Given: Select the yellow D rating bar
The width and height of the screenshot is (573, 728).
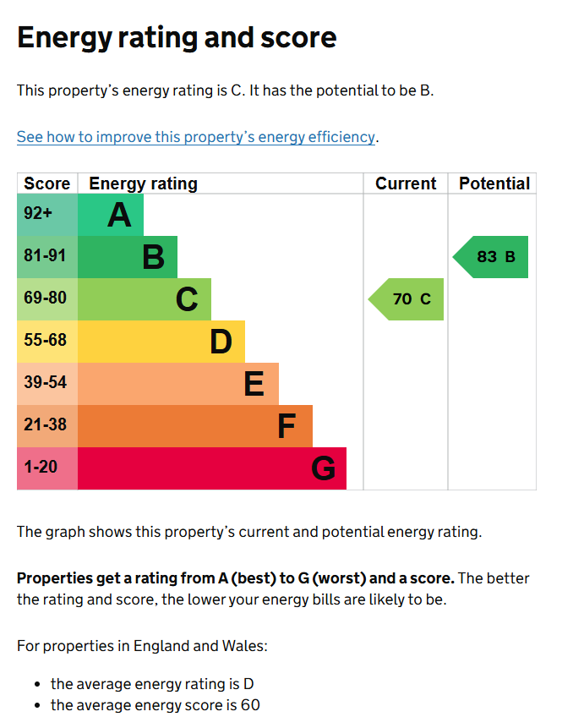Looking at the screenshot, I should pos(161,342).
